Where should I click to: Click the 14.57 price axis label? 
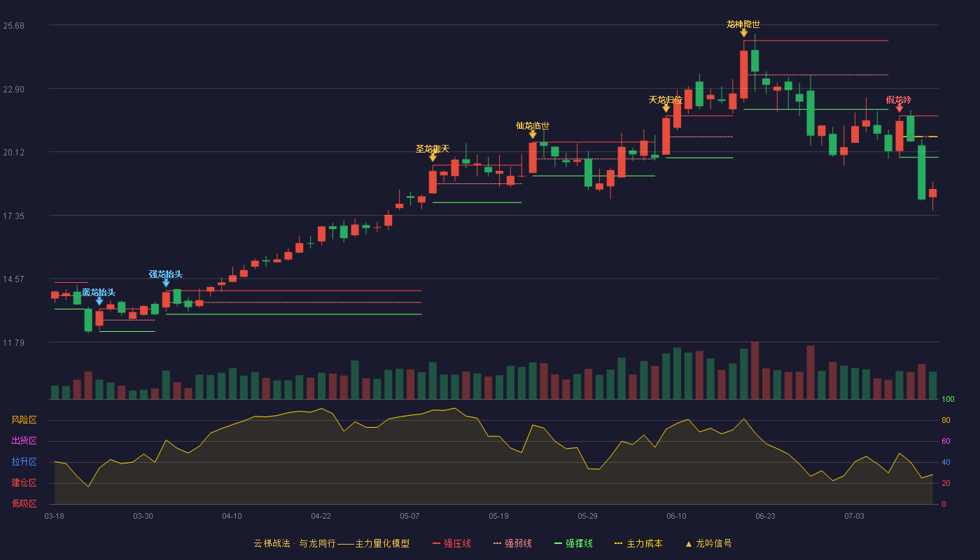click(13, 279)
